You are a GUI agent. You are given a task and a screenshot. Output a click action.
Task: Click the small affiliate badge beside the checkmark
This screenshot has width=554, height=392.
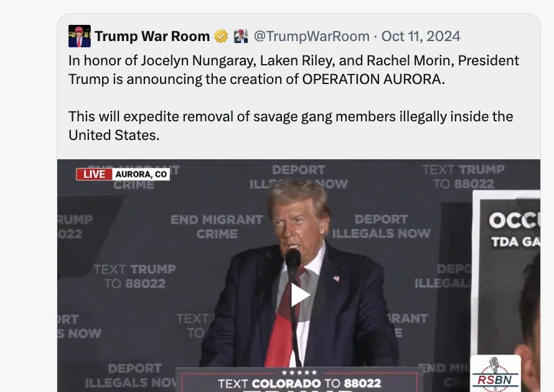click(x=241, y=36)
